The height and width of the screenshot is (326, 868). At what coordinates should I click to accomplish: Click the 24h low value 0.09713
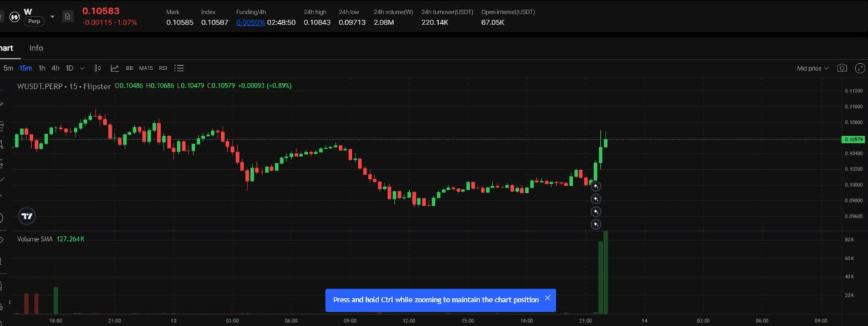(x=352, y=22)
